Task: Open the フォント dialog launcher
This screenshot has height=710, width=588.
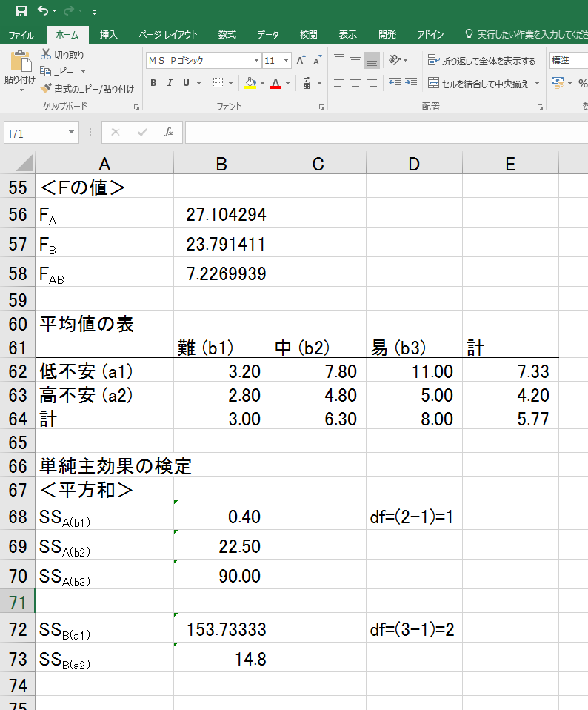Action: 321,107
